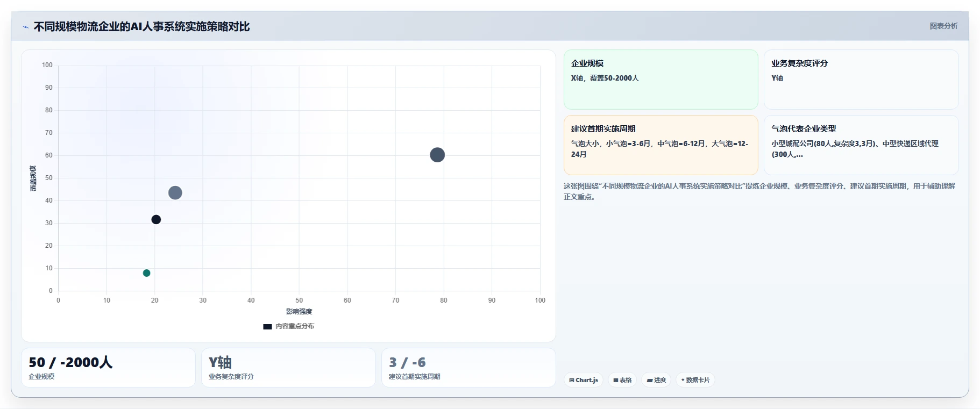Click the legend color box for 内容重点分布
The height and width of the screenshot is (409, 980).
click(x=267, y=326)
